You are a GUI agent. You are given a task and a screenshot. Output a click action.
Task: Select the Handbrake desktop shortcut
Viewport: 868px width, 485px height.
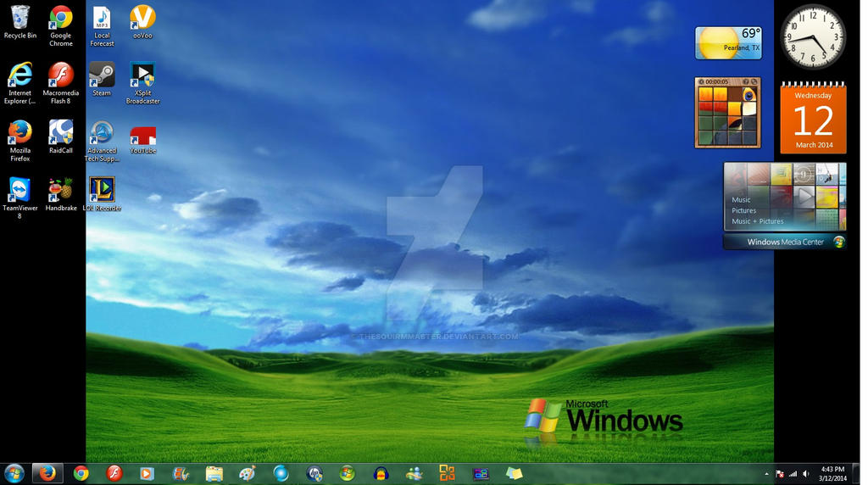[x=61, y=194]
